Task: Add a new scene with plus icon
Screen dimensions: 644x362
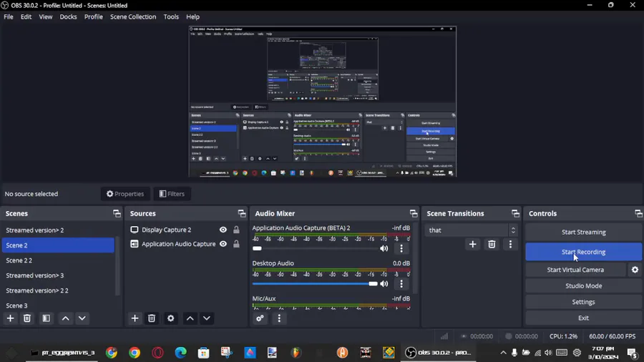Action: point(10,318)
